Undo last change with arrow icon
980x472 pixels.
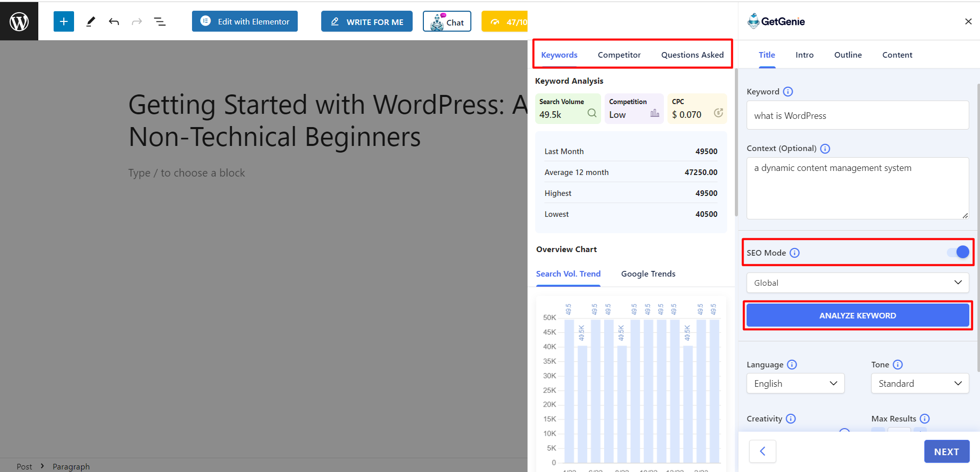click(114, 21)
